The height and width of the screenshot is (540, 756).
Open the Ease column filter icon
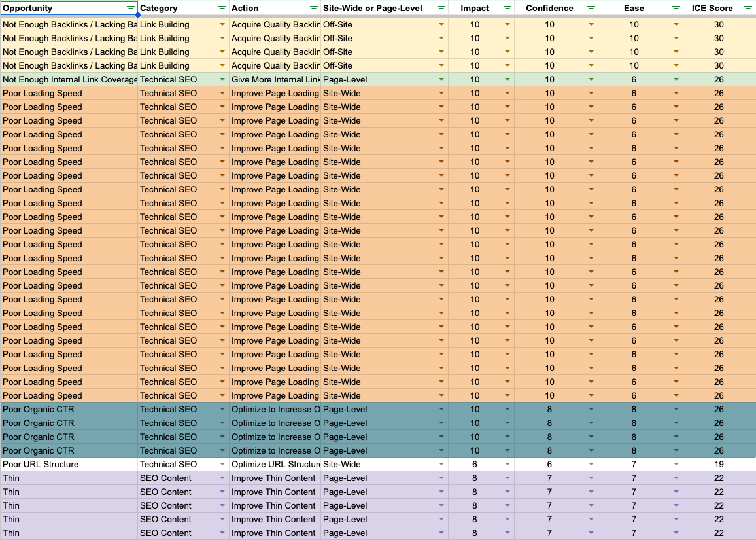point(676,9)
